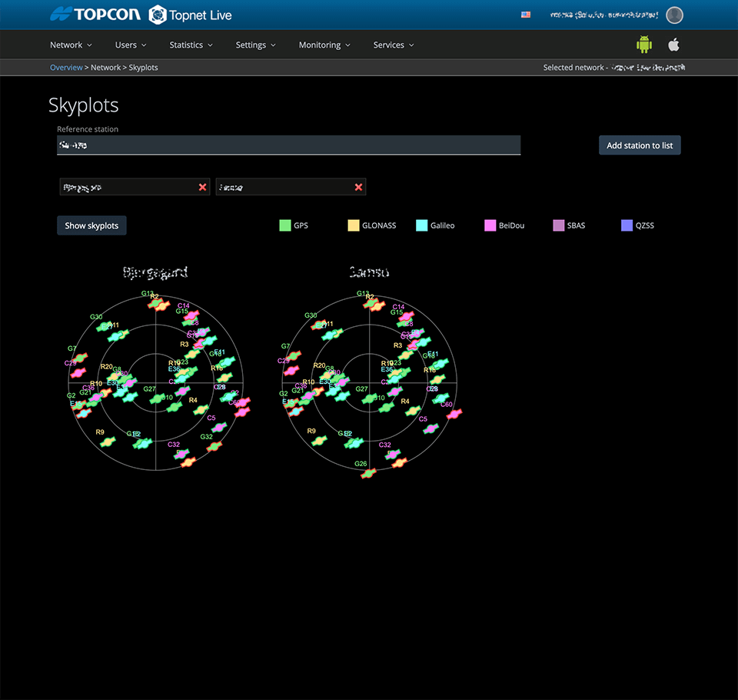Click Add station to list button

pyautogui.click(x=640, y=145)
